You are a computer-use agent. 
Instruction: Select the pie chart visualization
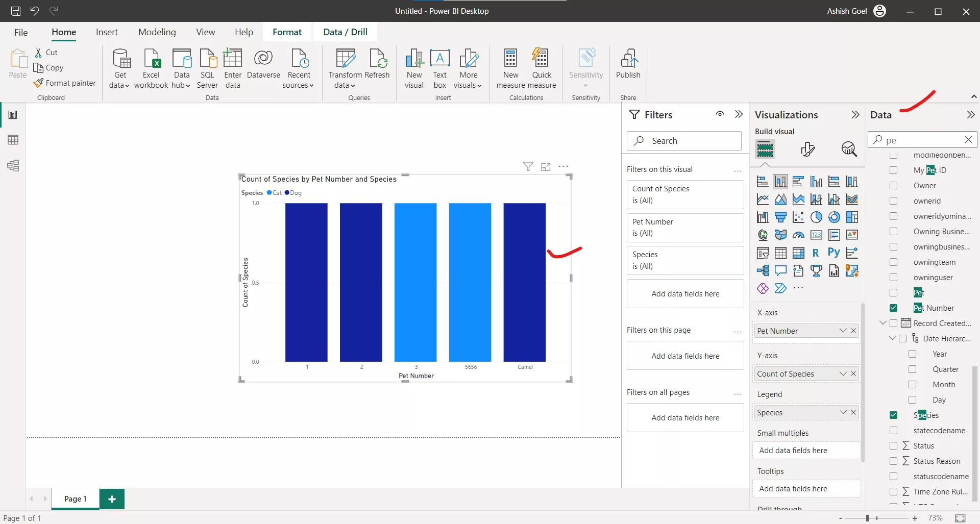[x=816, y=217]
